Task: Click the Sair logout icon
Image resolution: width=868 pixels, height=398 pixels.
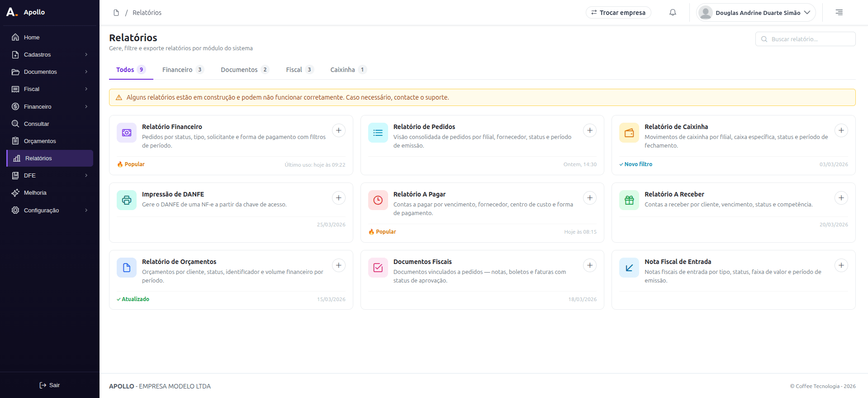Action: pos(43,385)
